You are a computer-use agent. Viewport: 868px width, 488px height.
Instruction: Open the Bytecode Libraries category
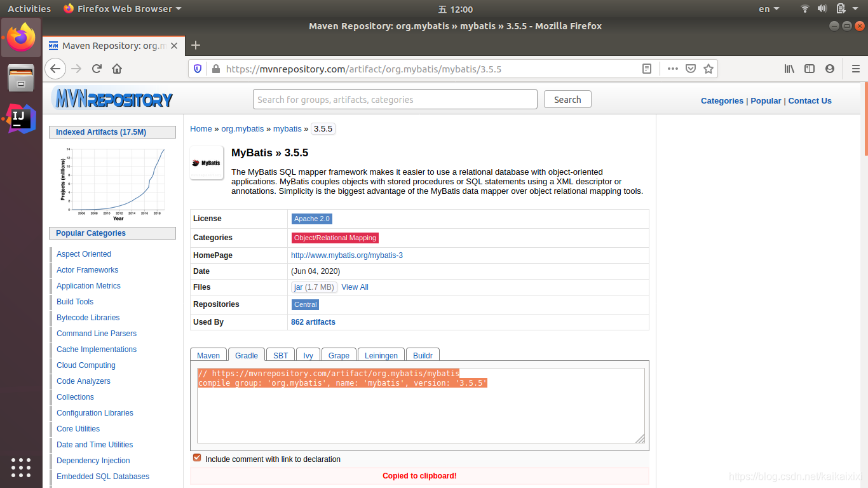pos(88,318)
